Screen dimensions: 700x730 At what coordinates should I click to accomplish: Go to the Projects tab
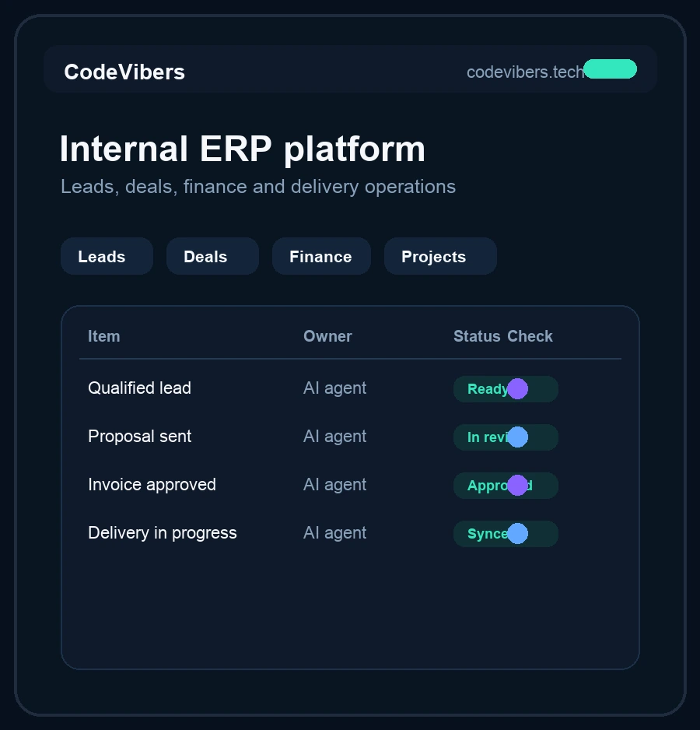click(440, 256)
